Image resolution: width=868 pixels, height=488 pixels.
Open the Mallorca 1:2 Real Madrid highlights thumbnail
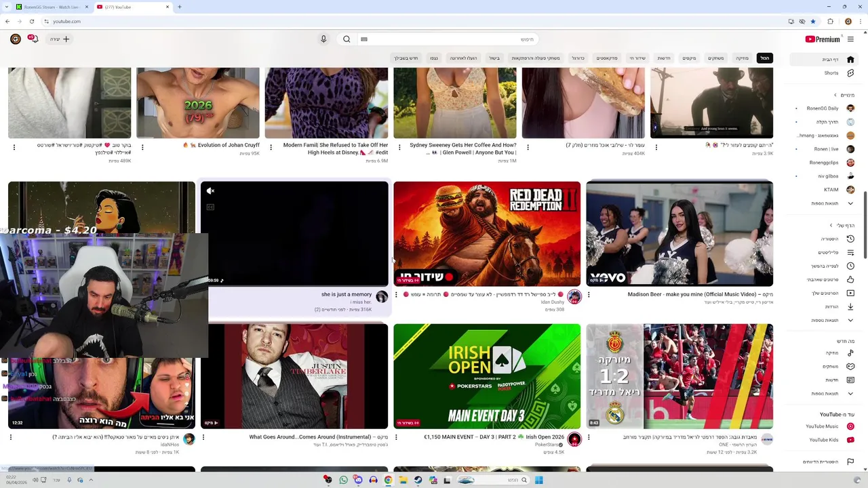(679, 376)
